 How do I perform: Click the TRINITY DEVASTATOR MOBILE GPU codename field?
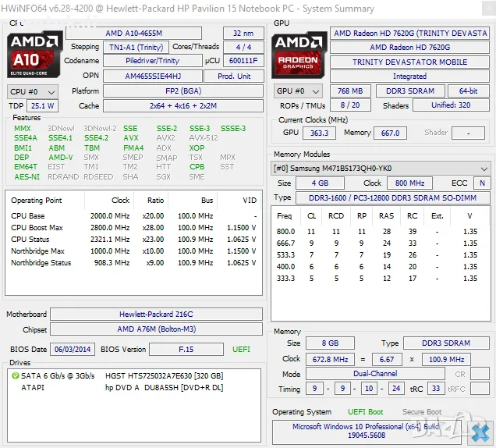(409, 62)
